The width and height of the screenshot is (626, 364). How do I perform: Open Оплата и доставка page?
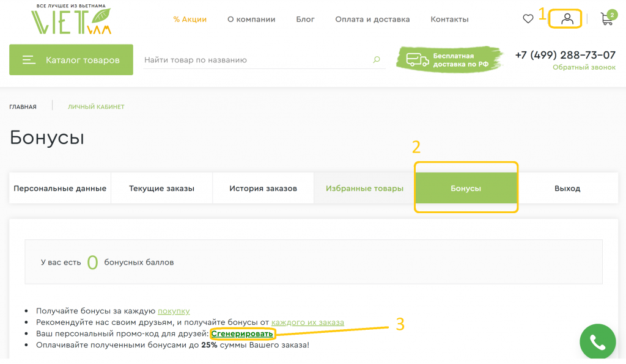(372, 19)
